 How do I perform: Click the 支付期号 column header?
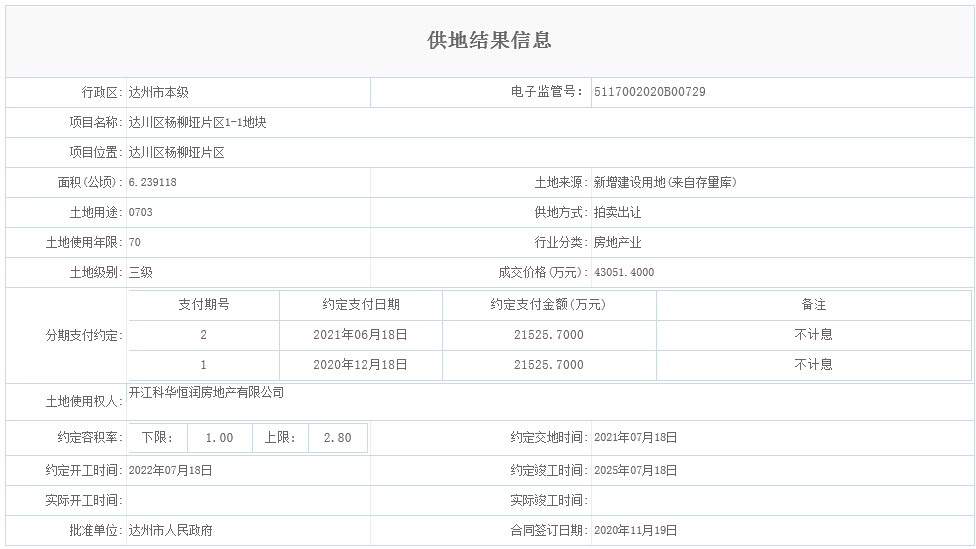point(204,305)
